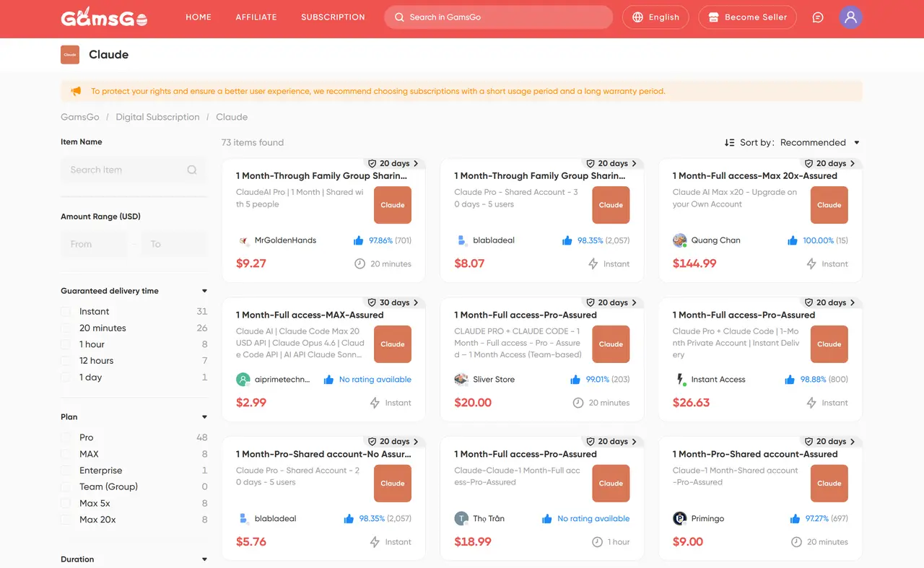Collapse the Guaranteed delivery time section
The width and height of the screenshot is (924, 568).
204,291
